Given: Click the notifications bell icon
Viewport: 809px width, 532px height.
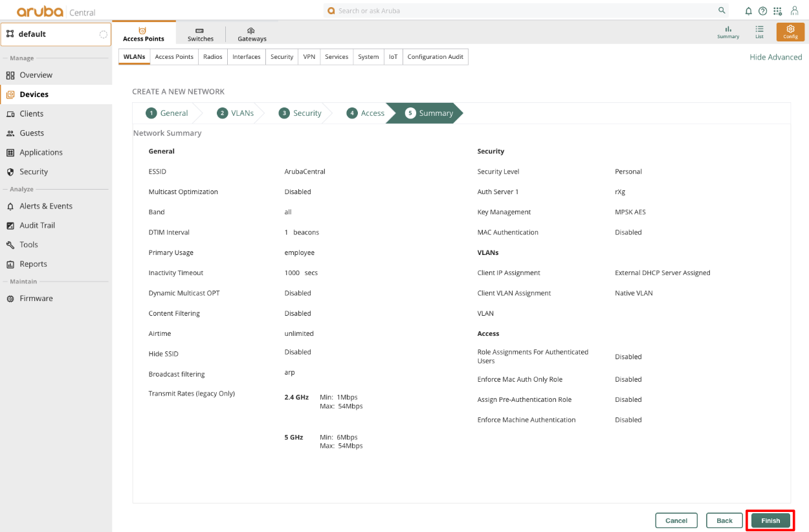Looking at the screenshot, I should (x=749, y=11).
